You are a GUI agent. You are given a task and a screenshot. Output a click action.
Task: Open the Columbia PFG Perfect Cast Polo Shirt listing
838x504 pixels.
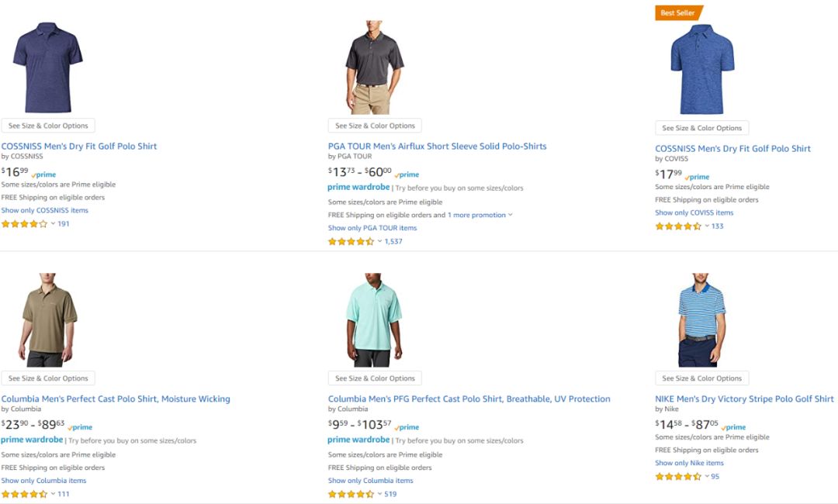tap(467, 399)
